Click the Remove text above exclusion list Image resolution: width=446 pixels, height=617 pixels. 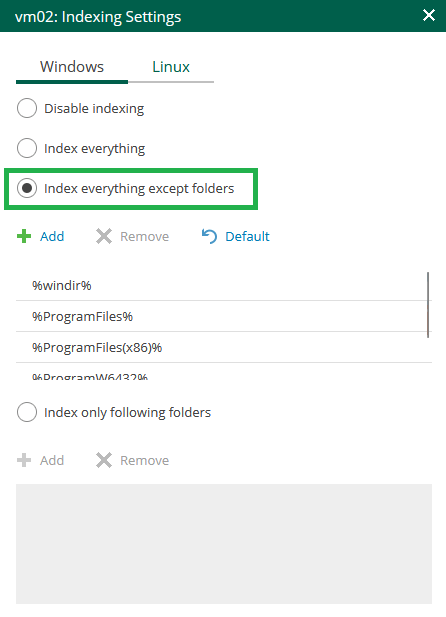click(x=144, y=236)
